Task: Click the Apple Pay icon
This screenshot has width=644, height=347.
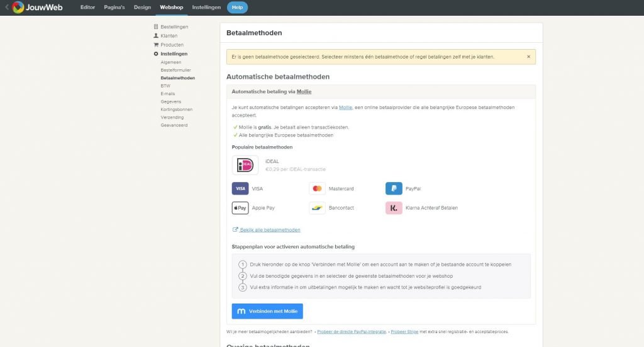Action: 240,208
